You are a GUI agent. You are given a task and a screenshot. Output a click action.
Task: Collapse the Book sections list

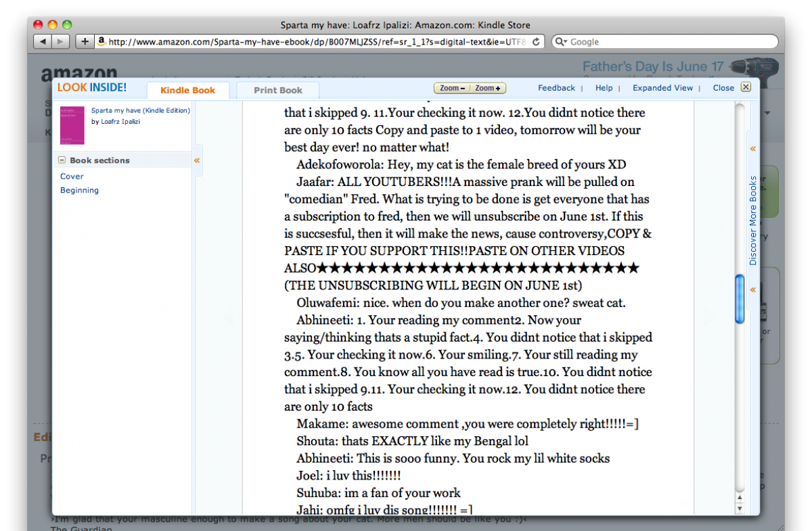tap(62, 160)
